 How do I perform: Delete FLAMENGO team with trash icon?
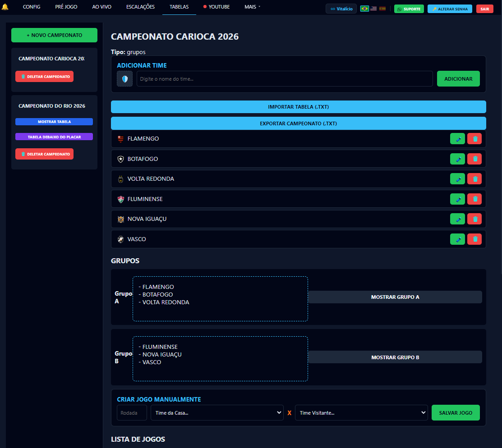474,139
